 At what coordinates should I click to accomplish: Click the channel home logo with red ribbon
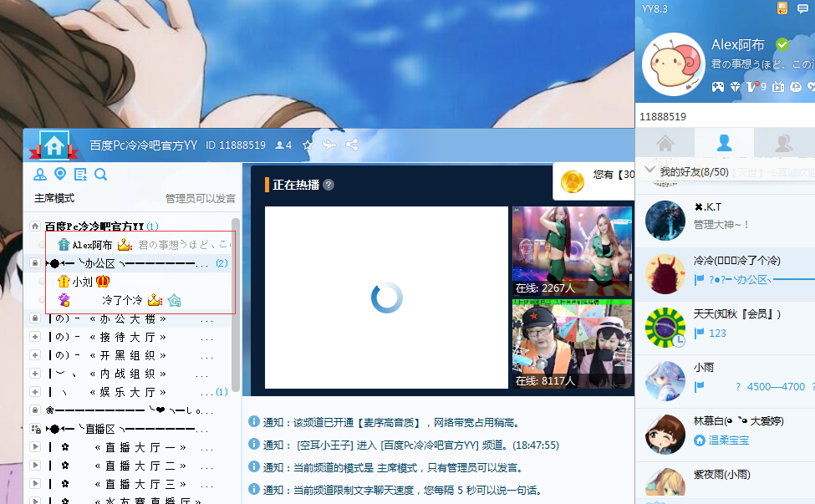click(x=53, y=145)
